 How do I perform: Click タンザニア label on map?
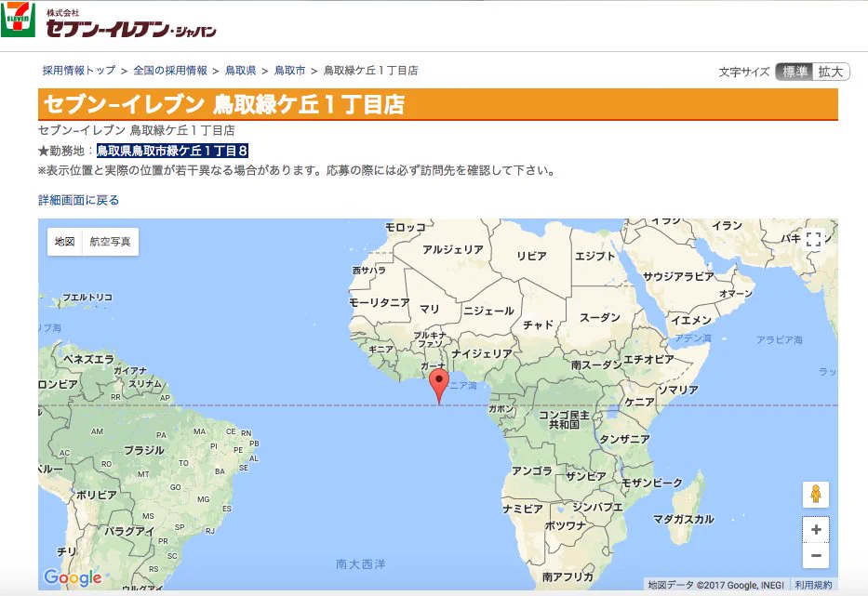(x=624, y=439)
